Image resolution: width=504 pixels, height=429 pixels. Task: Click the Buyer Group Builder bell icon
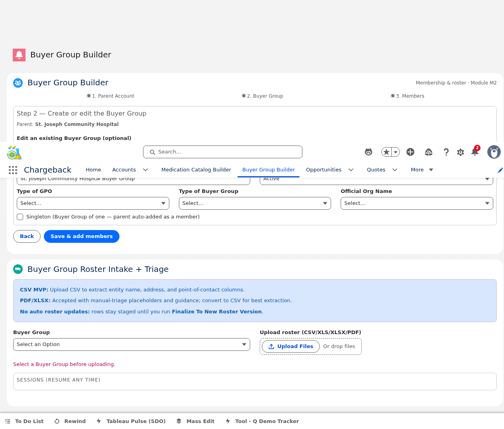tap(19, 55)
